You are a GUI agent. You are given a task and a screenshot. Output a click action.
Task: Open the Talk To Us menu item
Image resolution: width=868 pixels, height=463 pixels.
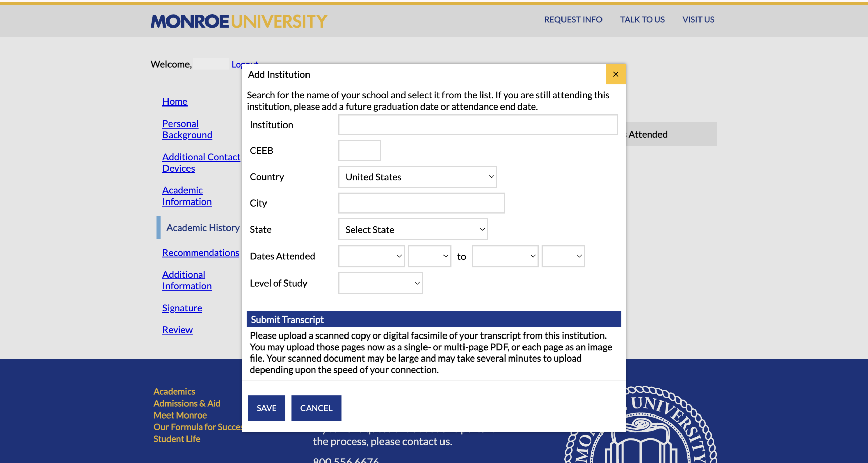click(642, 20)
